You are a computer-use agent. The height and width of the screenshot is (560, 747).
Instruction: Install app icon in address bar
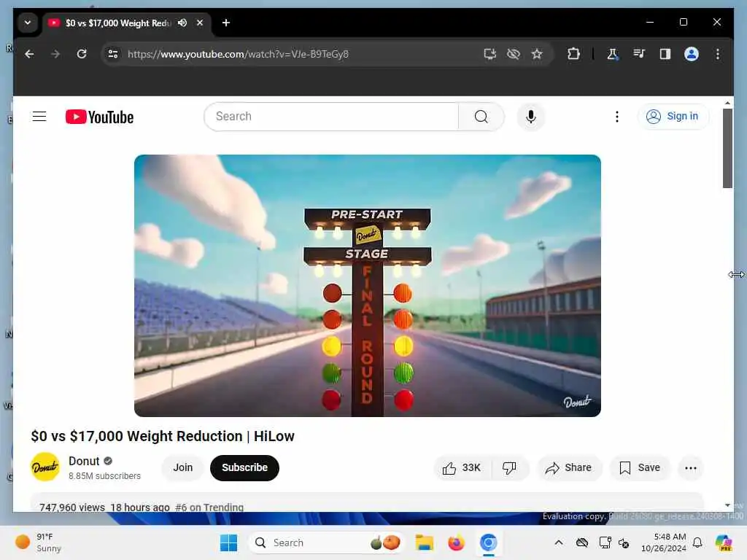click(489, 54)
